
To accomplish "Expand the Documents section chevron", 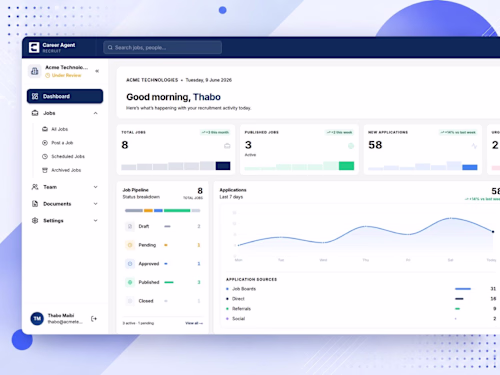I will point(96,204).
